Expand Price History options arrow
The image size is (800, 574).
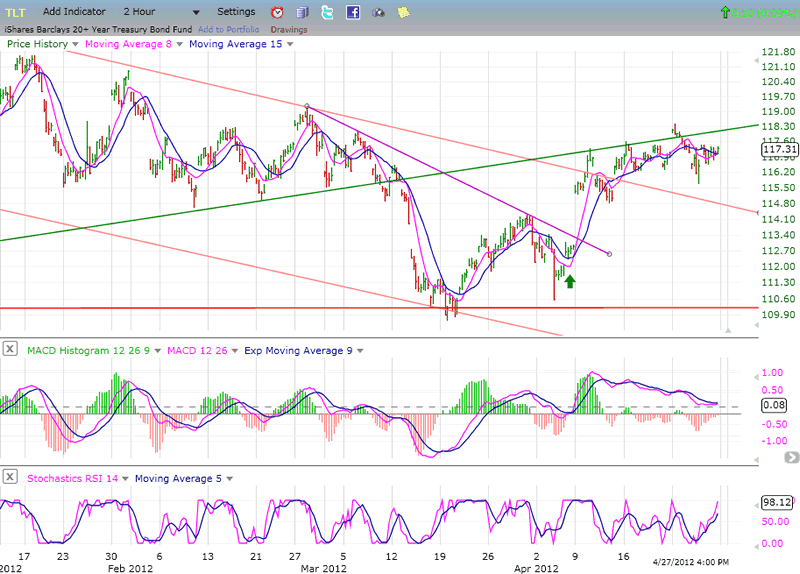pos(76,44)
